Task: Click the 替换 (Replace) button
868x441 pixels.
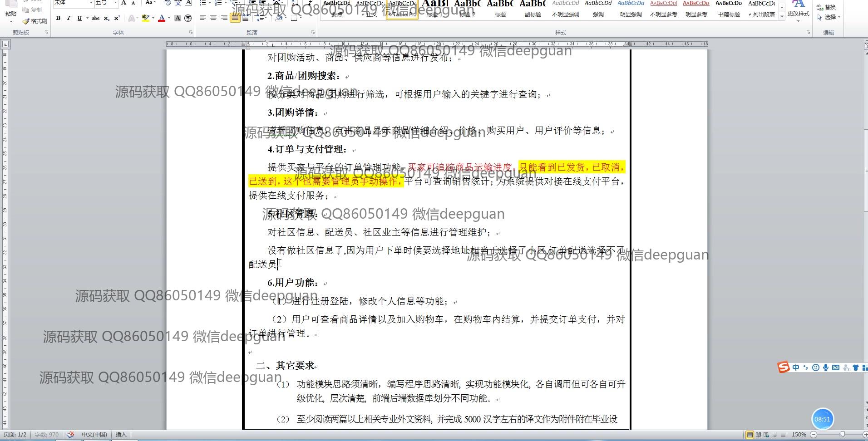Action: pos(826,7)
